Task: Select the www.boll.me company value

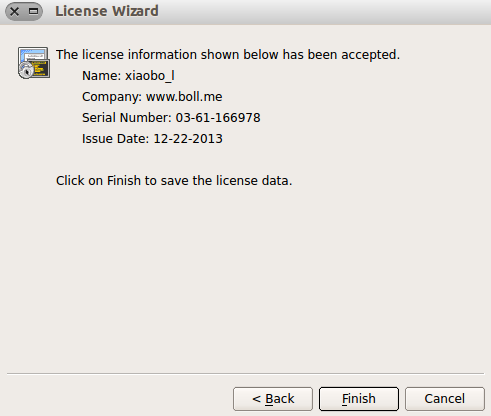Action: point(184,97)
